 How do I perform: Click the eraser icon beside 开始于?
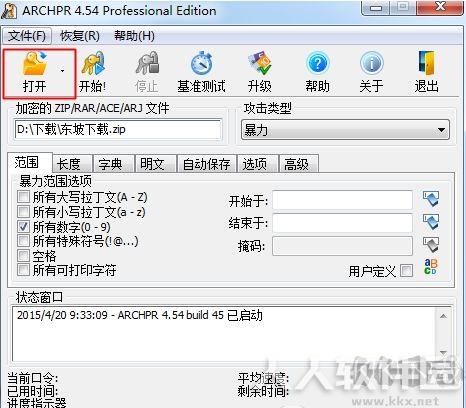(431, 199)
